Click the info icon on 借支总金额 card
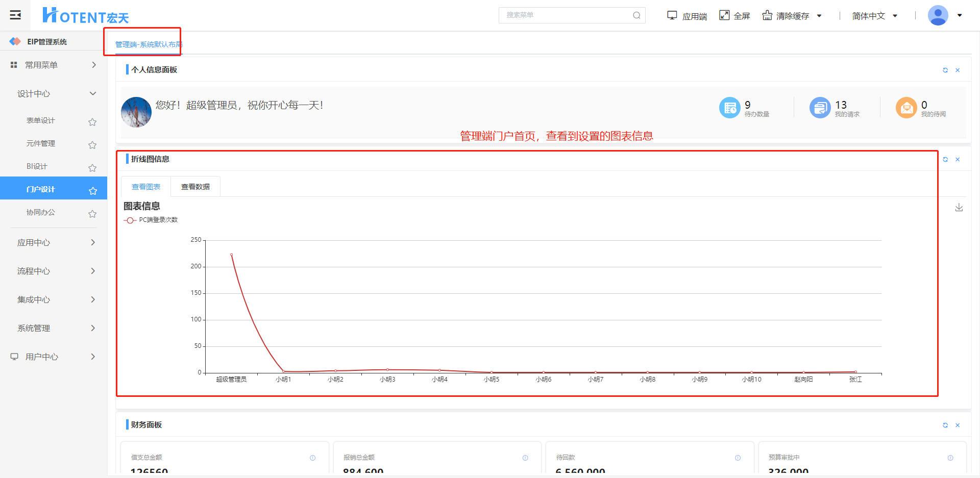980x478 pixels. pyautogui.click(x=312, y=458)
